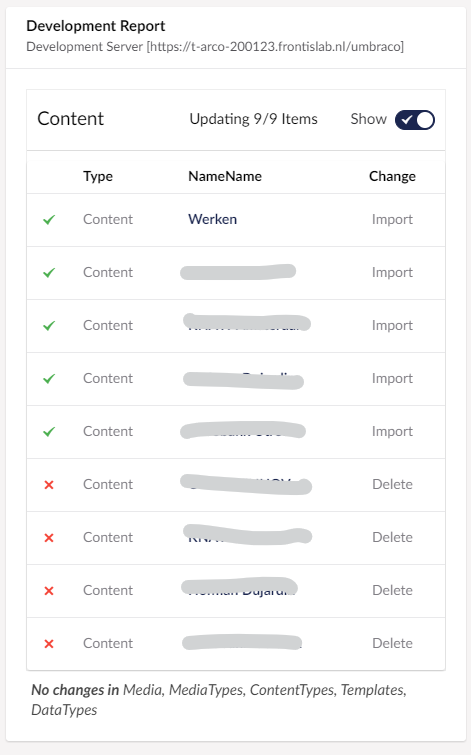Open the Werken content link
Image resolution: width=471 pixels, height=755 pixels.
pyautogui.click(x=212, y=219)
